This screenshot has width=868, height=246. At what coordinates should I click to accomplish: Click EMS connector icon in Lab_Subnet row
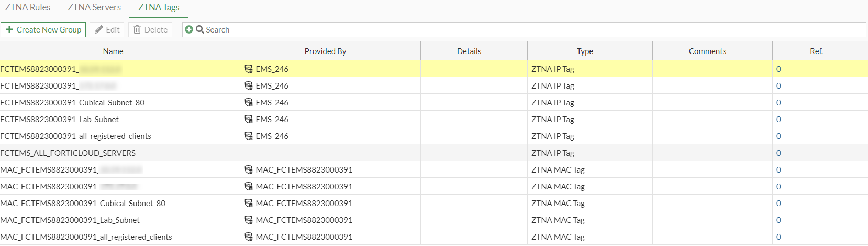[249, 119]
